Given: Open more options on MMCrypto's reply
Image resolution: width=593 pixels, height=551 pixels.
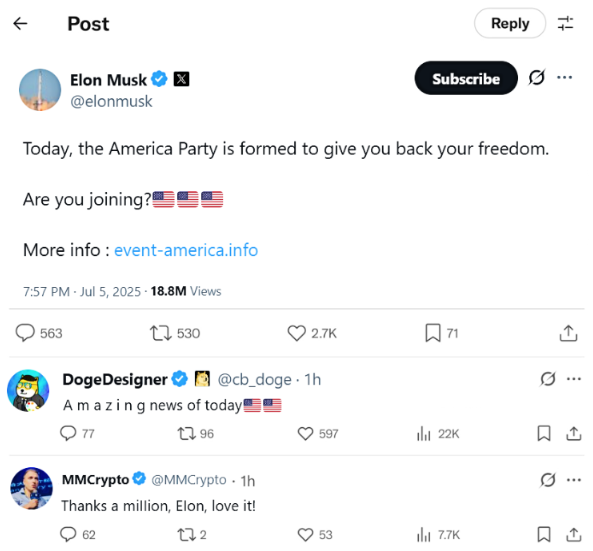Looking at the screenshot, I should pyautogui.click(x=574, y=480).
